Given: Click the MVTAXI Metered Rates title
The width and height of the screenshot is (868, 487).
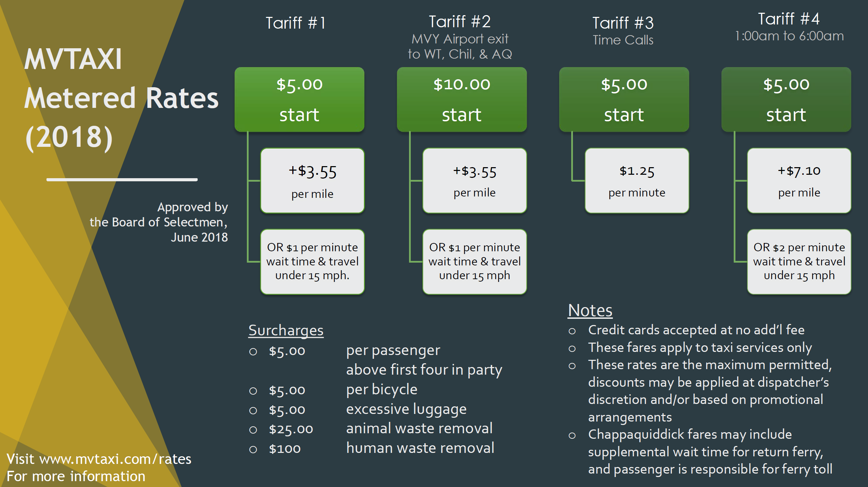Looking at the screenshot, I should point(121,98).
